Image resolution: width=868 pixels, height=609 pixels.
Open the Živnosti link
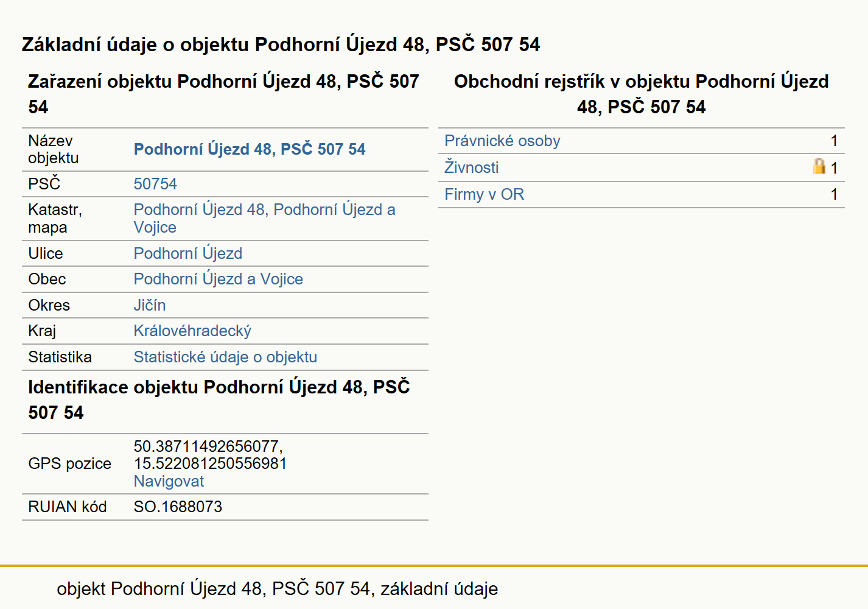click(472, 167)
